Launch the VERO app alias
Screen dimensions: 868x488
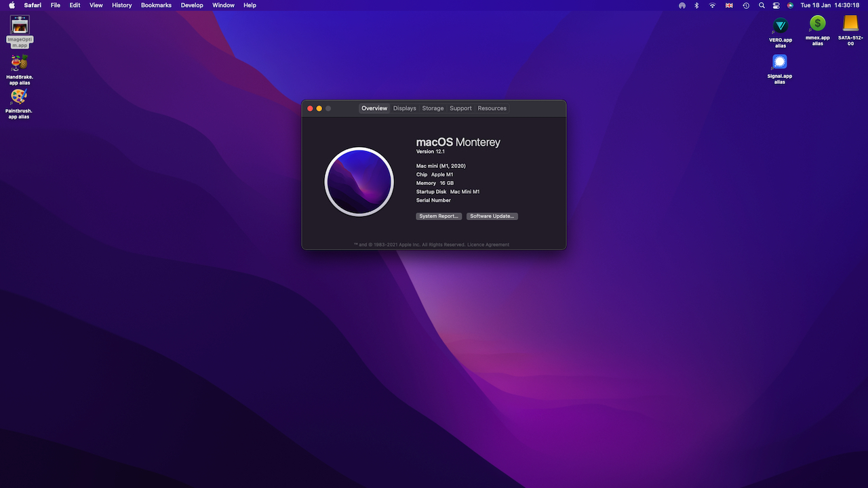point(781,26)
